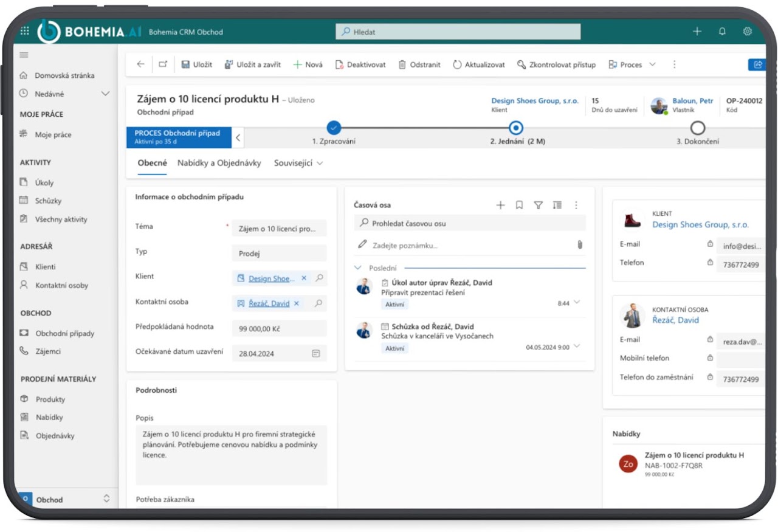
Task: Open Design Shoes Group client header link
Action: pyautogui.click(x=535, y=101)
